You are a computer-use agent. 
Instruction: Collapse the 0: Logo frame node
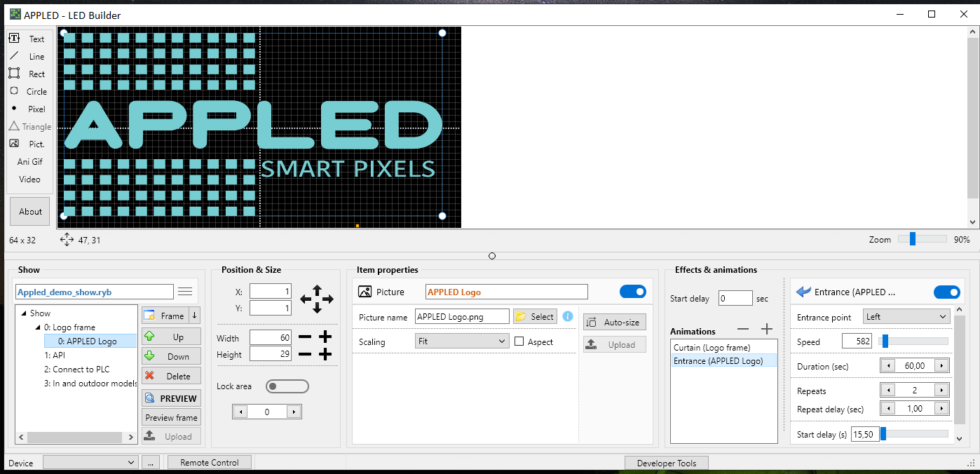pyautogui.click(x=38, y=327)
